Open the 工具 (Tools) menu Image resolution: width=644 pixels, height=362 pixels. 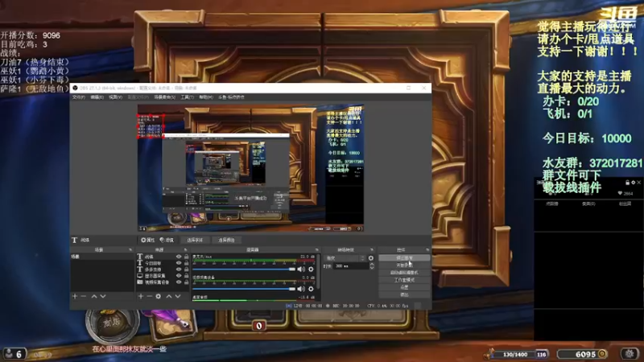tap(187, 97)
